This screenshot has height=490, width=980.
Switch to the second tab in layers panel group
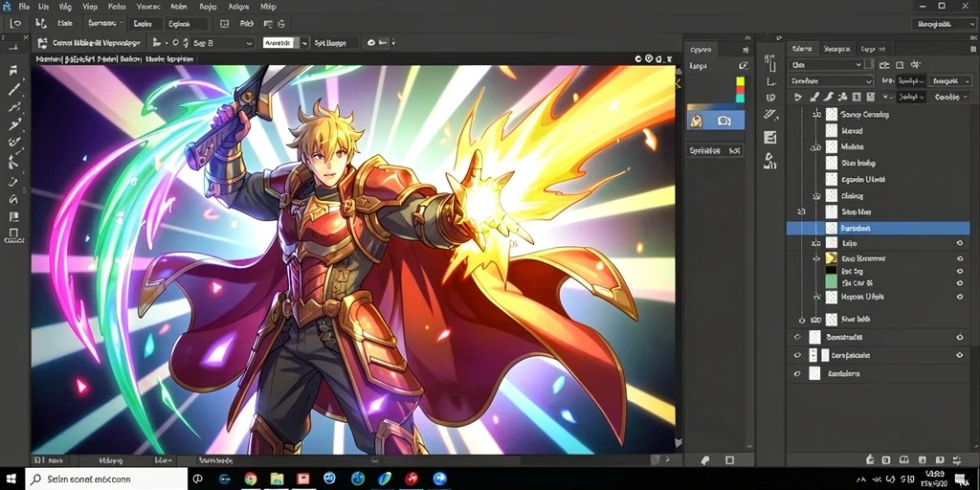[836, 49]
